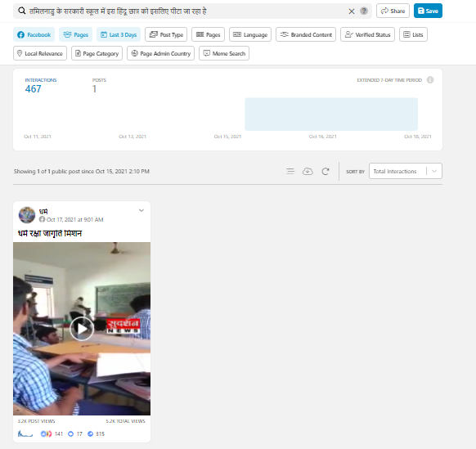
Task: Open search help question mark icon
Action: pos(364,11)
